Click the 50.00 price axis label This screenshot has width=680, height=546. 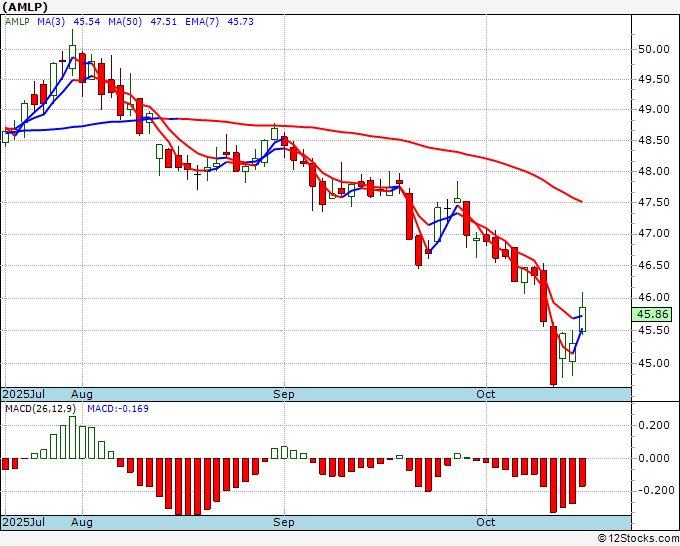coord(654,49)
